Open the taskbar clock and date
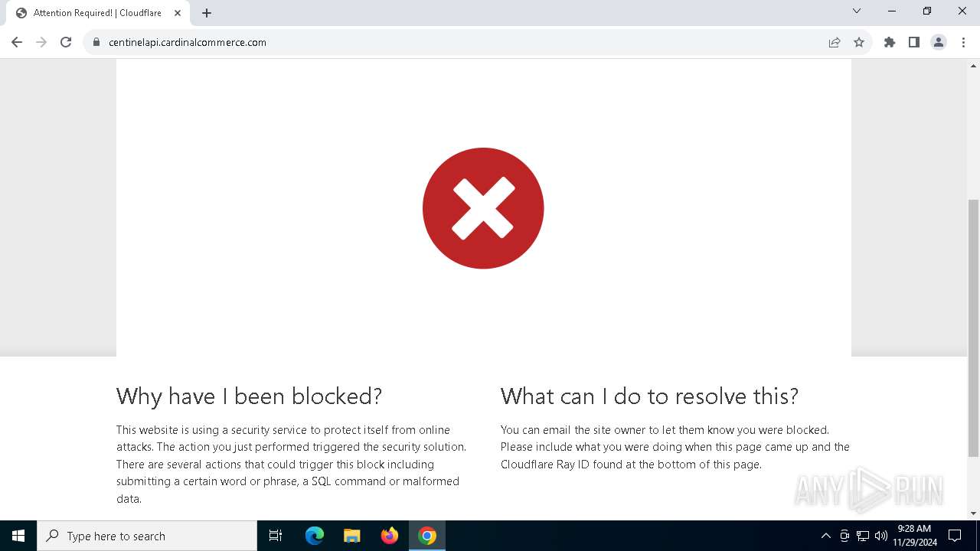The width and height of the screenshot is (980, 551). point(914,536)
